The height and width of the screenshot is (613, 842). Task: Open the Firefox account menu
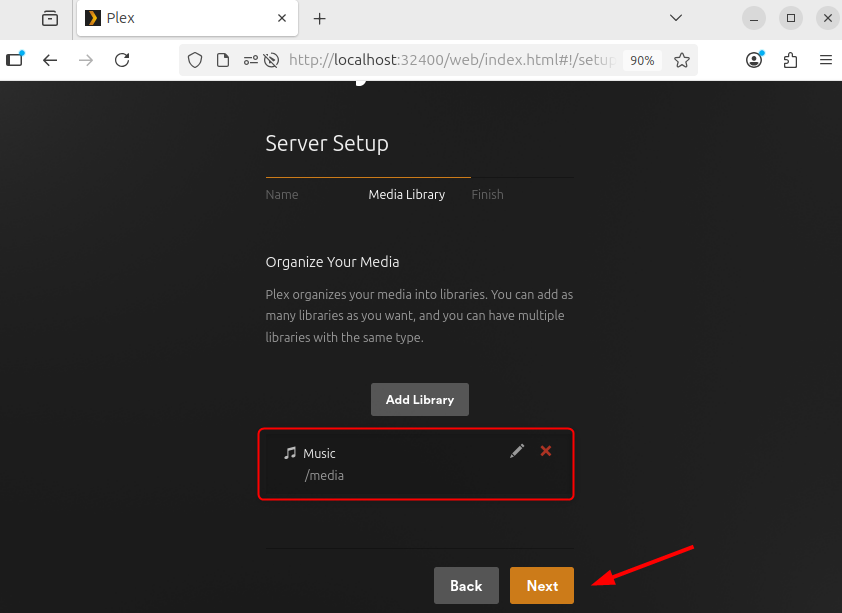pos(754,60)
